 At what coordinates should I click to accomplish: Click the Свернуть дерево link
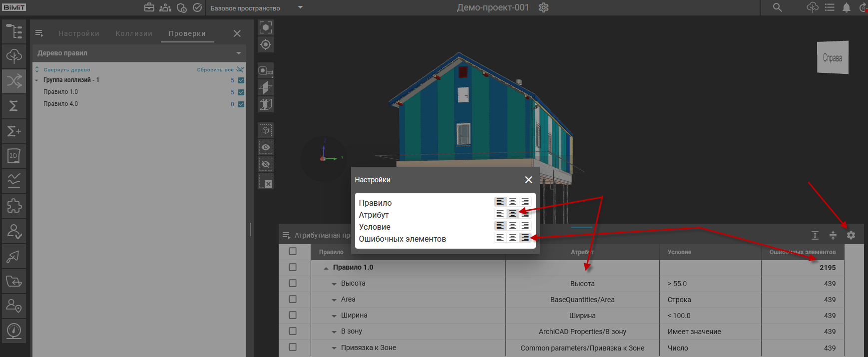point(67,70)
